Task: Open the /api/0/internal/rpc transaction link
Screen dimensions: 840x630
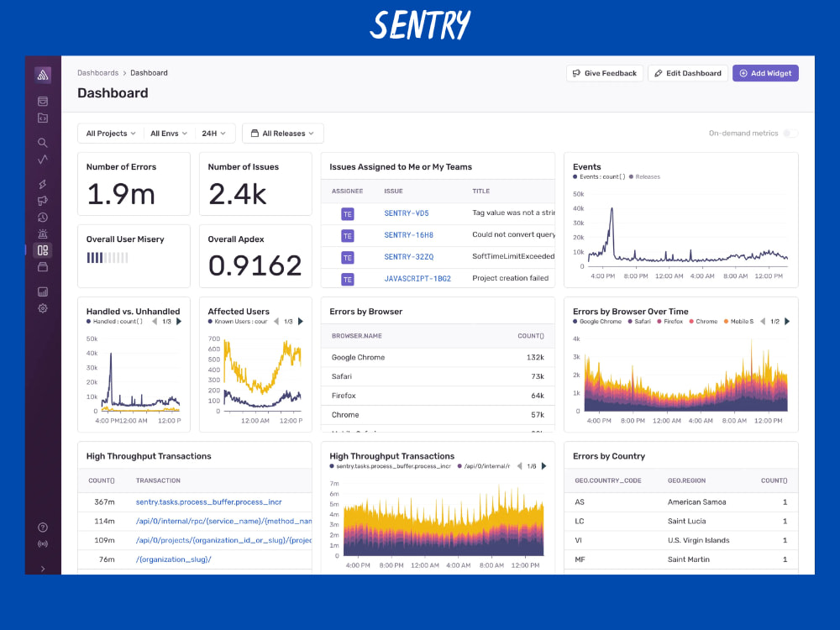Action: click(223, 522)
